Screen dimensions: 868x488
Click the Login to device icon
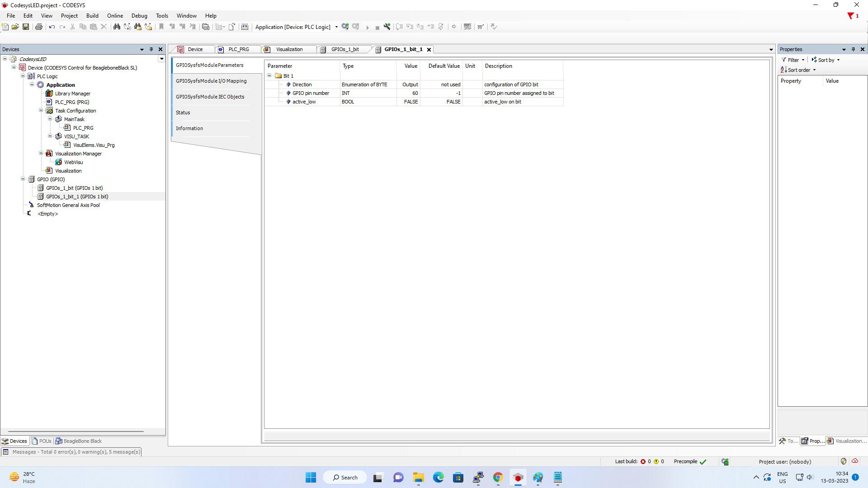345,27
